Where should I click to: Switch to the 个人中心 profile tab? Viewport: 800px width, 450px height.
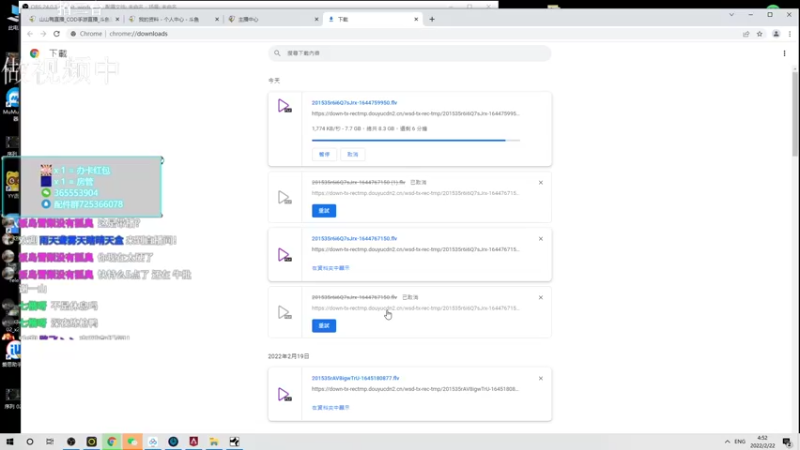point(173,19)
